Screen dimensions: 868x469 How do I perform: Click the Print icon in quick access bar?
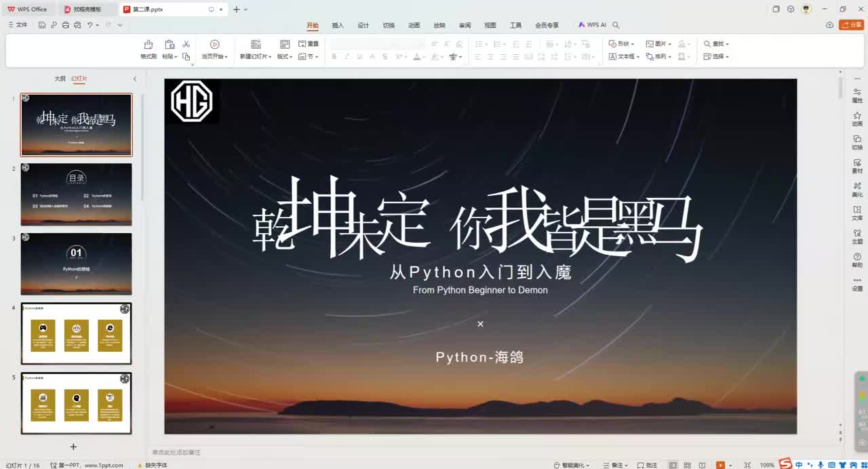tap(65, 25)
